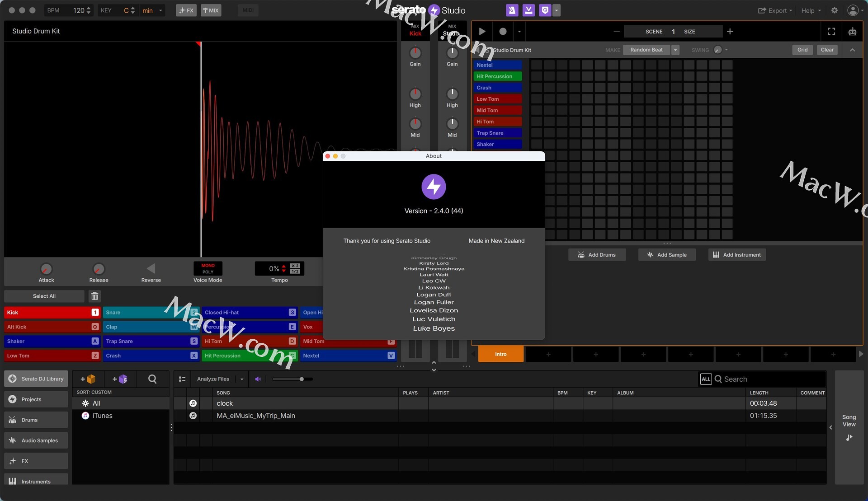Open the Analyze Files dropdown arrow
Image resolution: width=868 pixels, height=501 pixels.
(242, 379)
